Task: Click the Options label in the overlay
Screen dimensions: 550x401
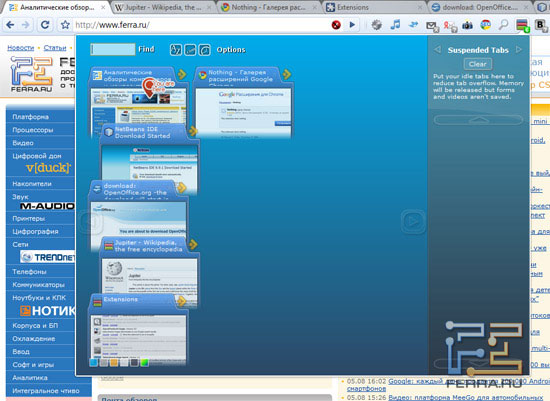Action: (231, 50)
